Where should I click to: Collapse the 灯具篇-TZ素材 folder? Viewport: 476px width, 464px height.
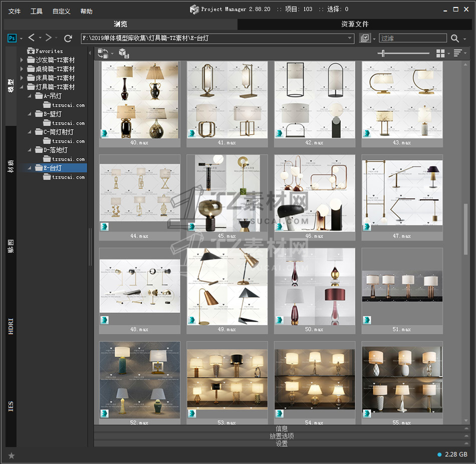coord(22,87)
